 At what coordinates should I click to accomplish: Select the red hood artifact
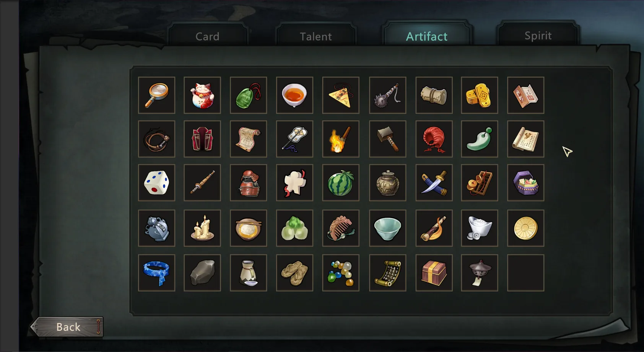coord(434,139)
